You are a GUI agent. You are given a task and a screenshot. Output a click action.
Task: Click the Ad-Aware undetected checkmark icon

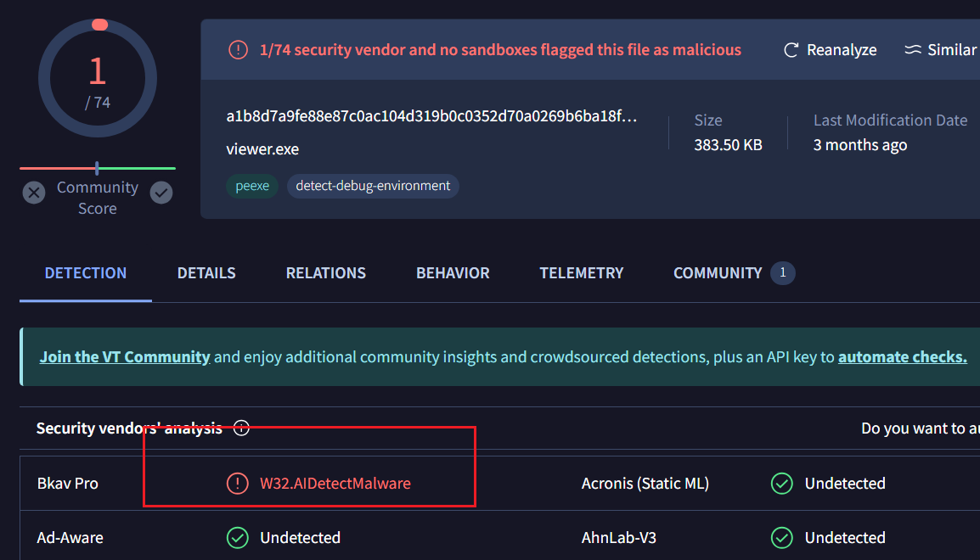[237, 538]
